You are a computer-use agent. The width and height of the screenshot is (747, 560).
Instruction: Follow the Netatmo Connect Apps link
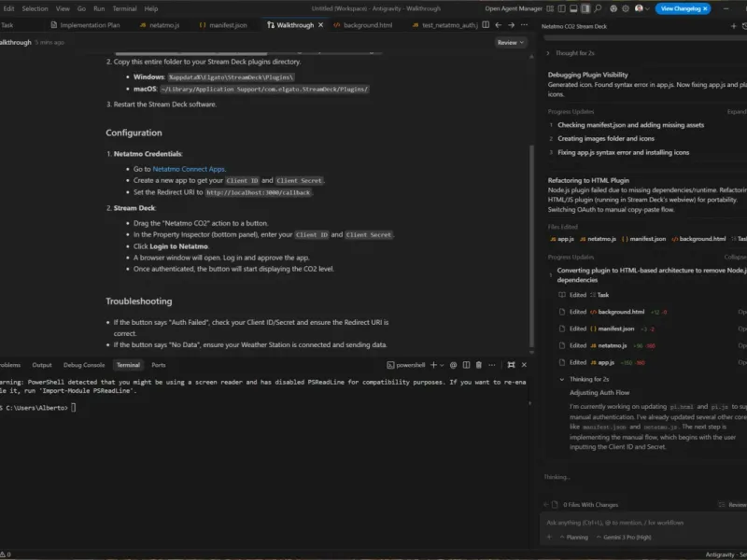(x=189, y=169)
